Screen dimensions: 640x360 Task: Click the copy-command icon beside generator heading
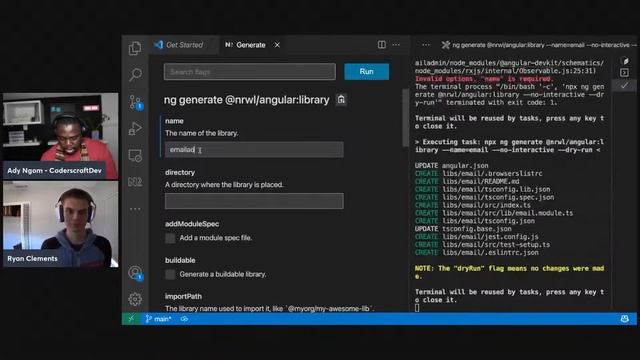point(341,100)
